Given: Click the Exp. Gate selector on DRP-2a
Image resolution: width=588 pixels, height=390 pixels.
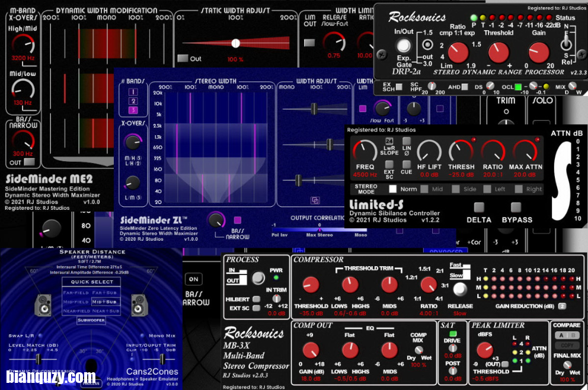Looking at the screenshot, I should pyautogui.click(x=427, y=45).
